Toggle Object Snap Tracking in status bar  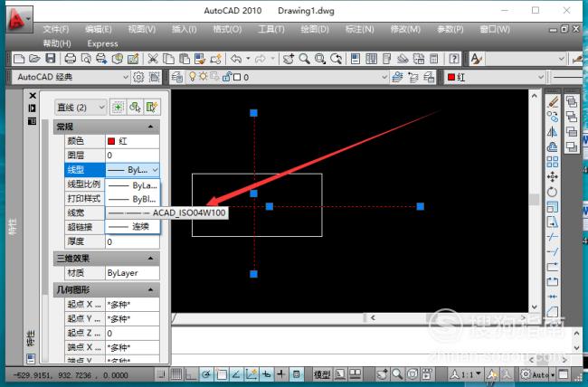click(236, 374)
